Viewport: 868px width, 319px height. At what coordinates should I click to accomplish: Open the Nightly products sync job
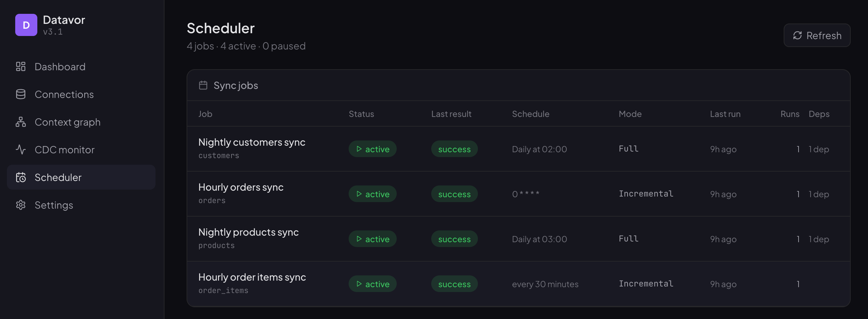click(248, 232)
